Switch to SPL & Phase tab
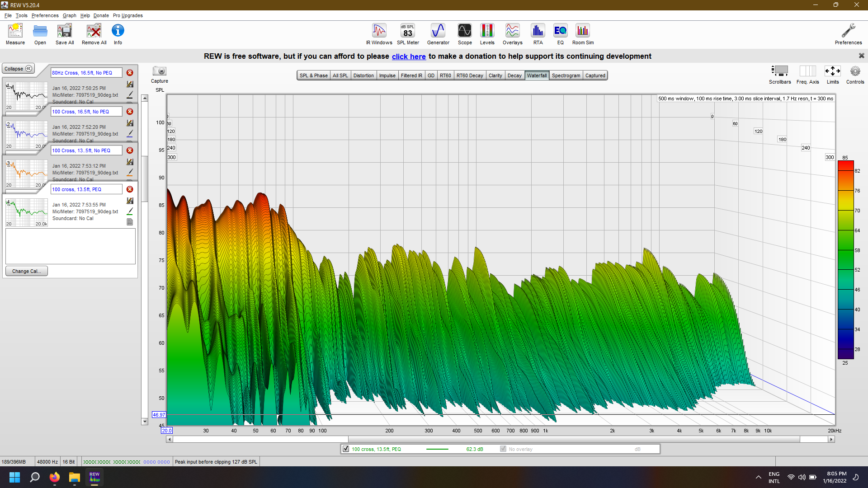Image resolution: width=868 pixels, height=488 pixels. (313, 75)
